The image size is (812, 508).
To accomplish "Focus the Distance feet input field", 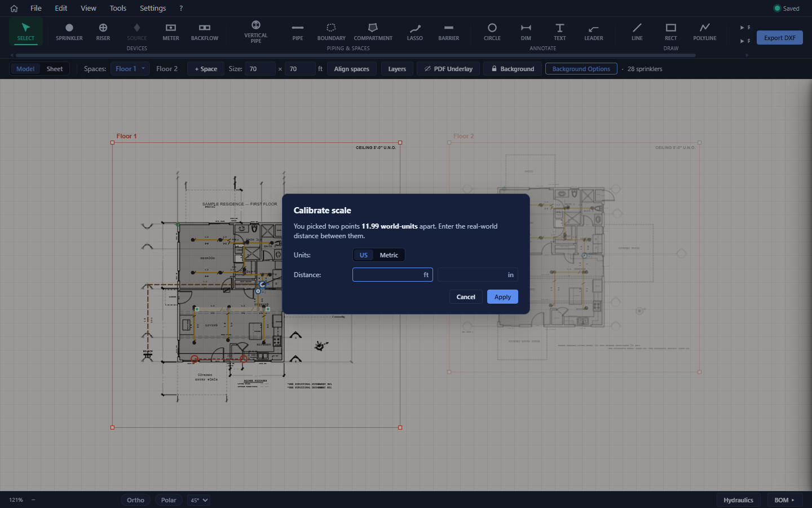I will pos(392,275).
